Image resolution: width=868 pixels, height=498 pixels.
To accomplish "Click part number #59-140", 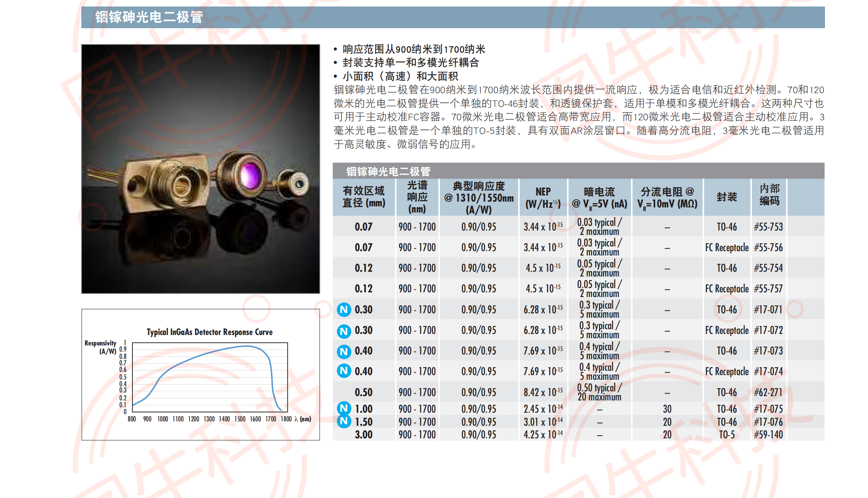I will coord(768,435).
